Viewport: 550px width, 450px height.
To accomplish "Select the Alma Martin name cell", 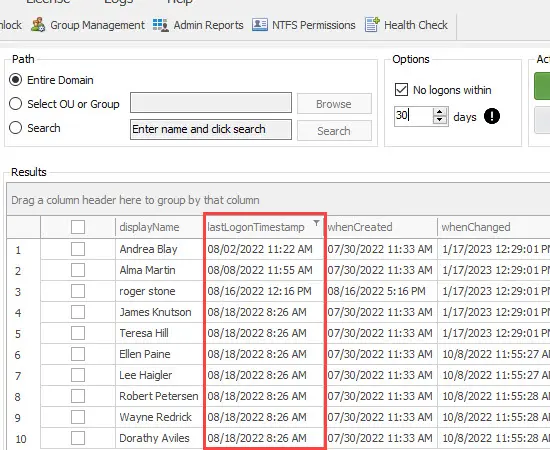I will 159,270.
